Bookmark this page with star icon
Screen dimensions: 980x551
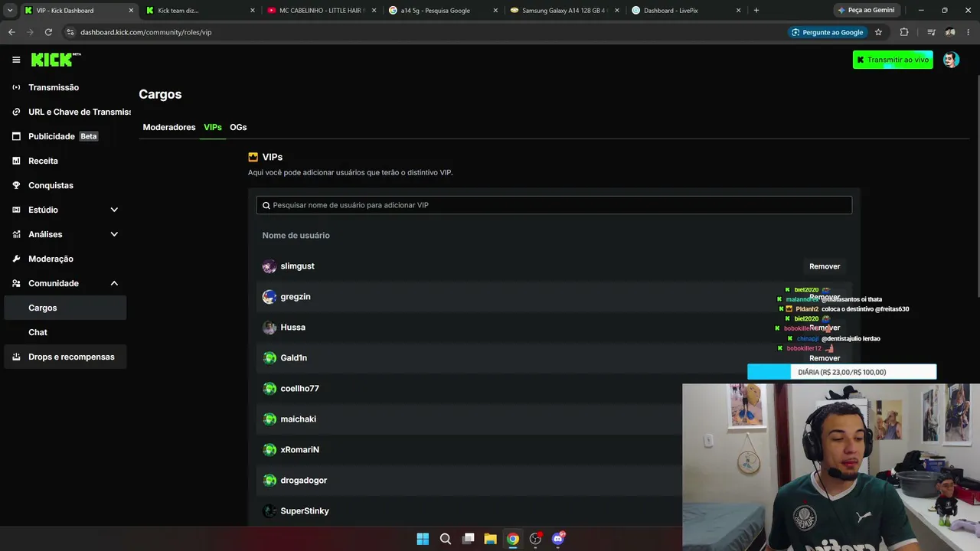(x=878, y=32)
